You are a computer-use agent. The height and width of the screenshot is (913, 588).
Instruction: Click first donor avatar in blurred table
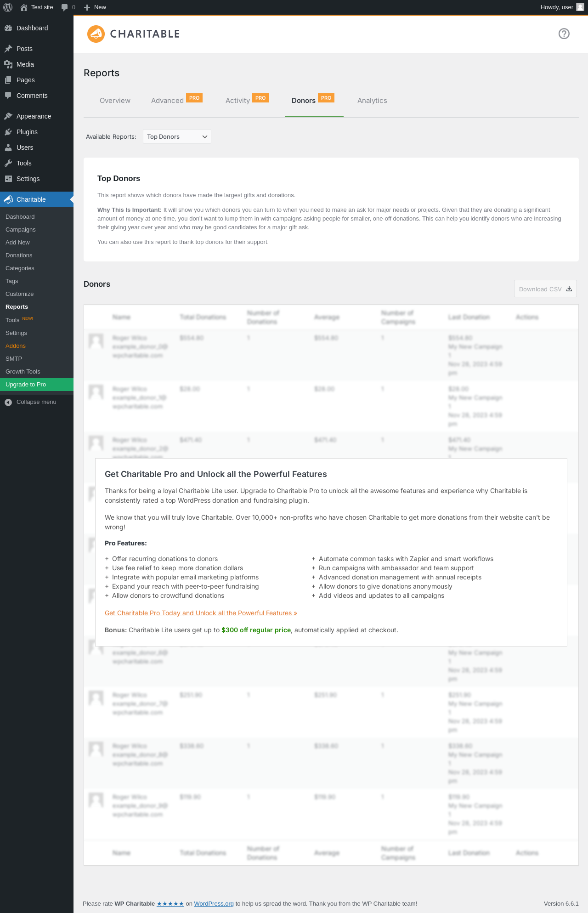pyautogui.click(x=96, y=341)
